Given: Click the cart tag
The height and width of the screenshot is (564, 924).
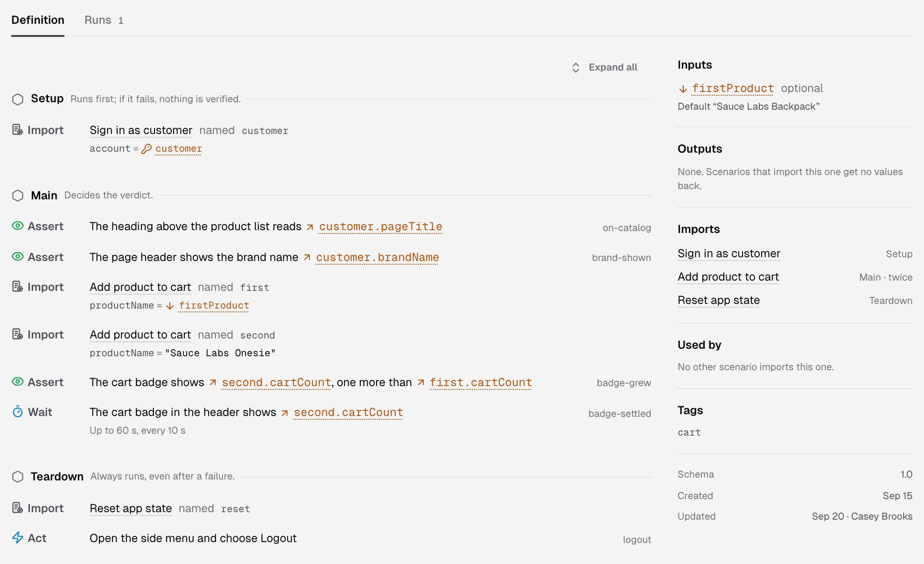Looking at the screenshot, I should [689, 433].
